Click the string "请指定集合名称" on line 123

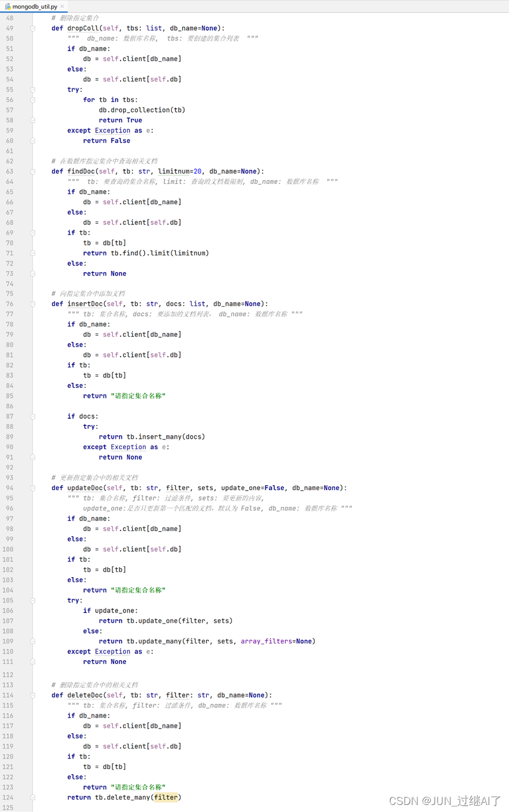pyautogui.click(x=138, y=787)
